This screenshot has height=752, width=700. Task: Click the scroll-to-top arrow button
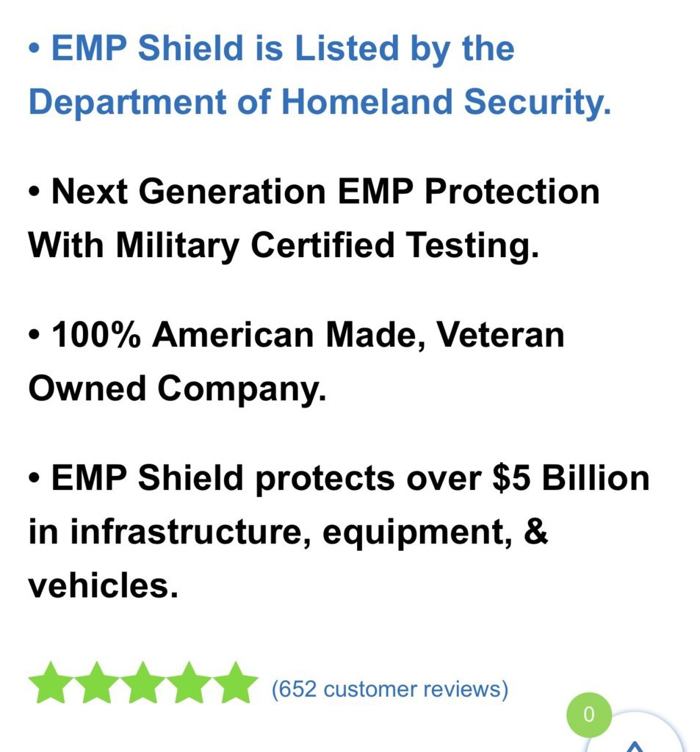(635, 739)
